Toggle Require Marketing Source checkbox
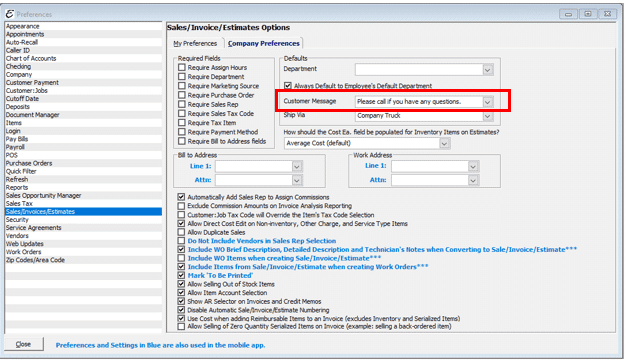 point(182,86)
